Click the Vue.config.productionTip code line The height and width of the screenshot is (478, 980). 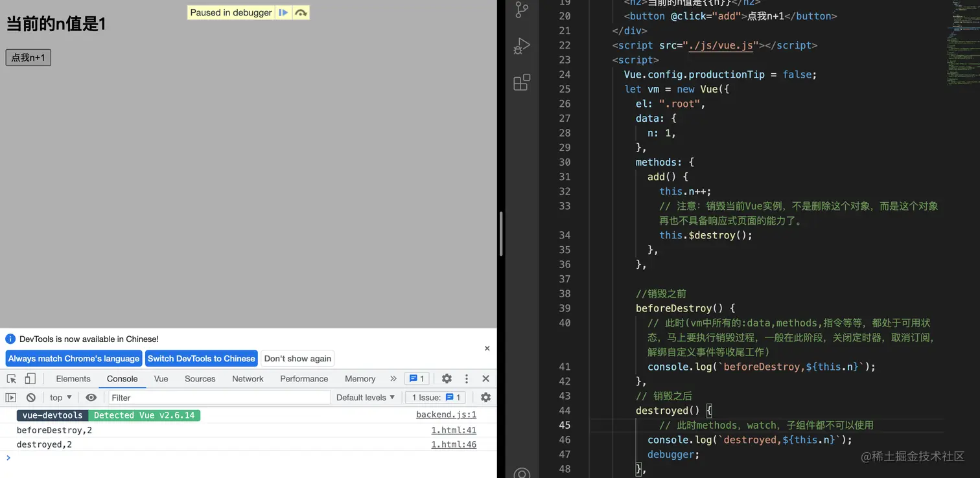(720, 74)
